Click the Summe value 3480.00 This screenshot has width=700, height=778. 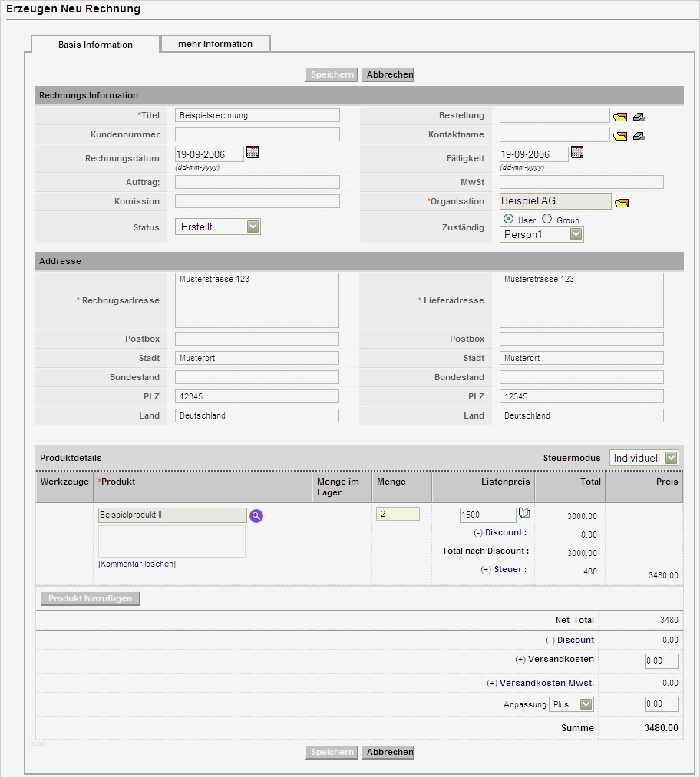pos(661,728)
